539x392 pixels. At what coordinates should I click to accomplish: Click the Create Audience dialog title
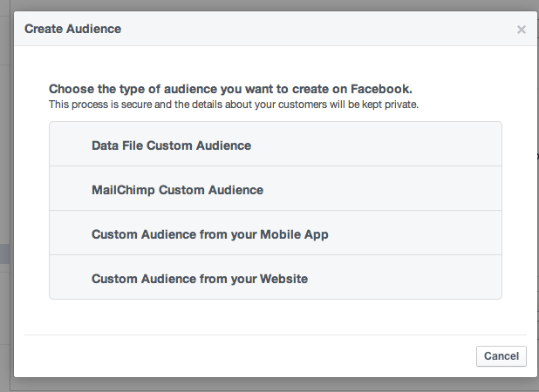(x=72, y=29)
